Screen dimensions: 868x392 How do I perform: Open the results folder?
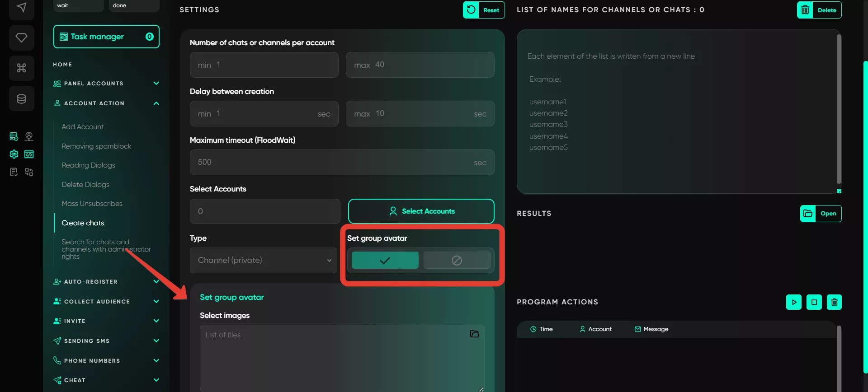(821, 214)
